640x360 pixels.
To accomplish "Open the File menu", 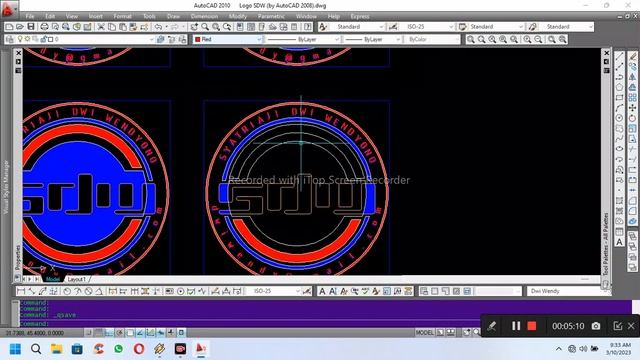I will click(x=30, y=16).
